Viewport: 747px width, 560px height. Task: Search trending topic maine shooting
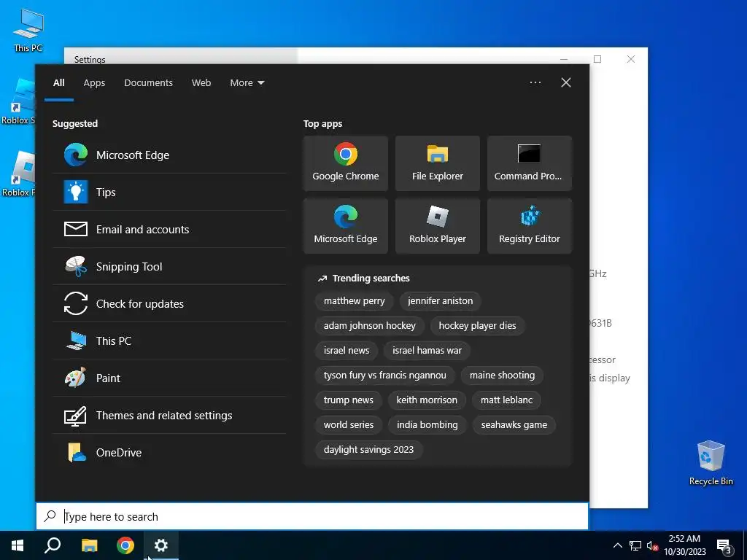pyautogui.click(x=502, y=376)
